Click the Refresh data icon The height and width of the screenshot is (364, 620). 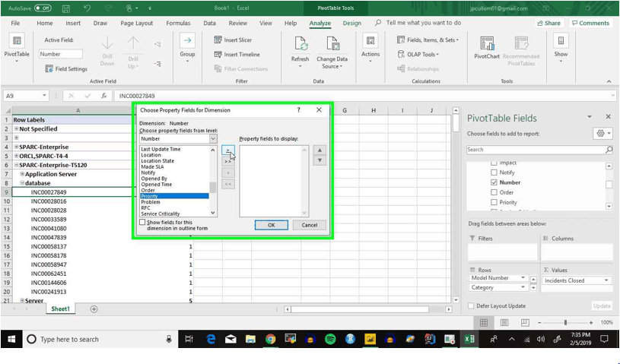pyautogui.click(x=300, y=43)
